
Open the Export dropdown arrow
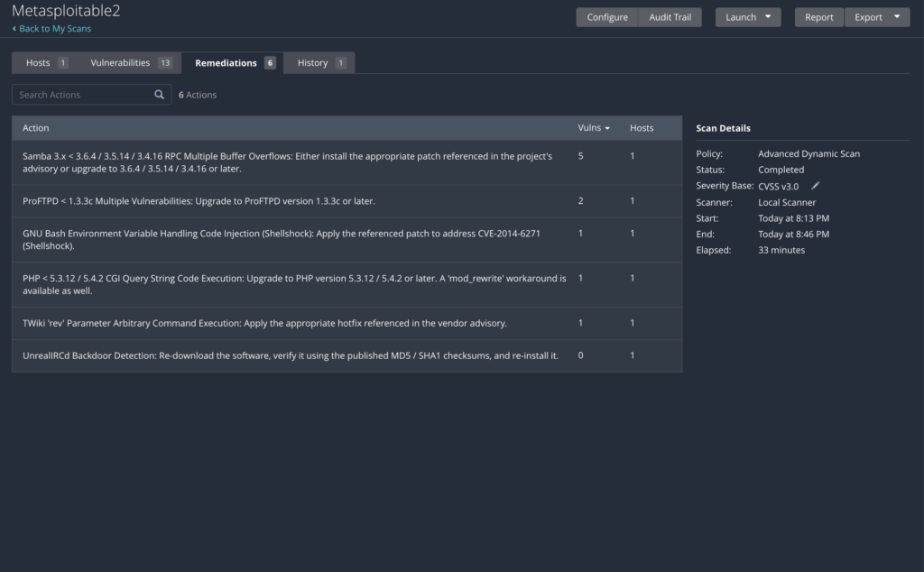(x=897, y=16)
